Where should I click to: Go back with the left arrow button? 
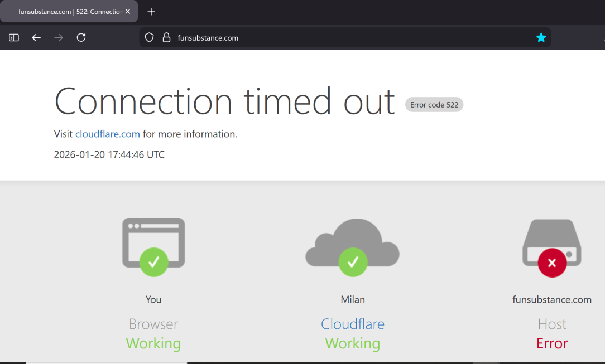click(x=36, y=38)
